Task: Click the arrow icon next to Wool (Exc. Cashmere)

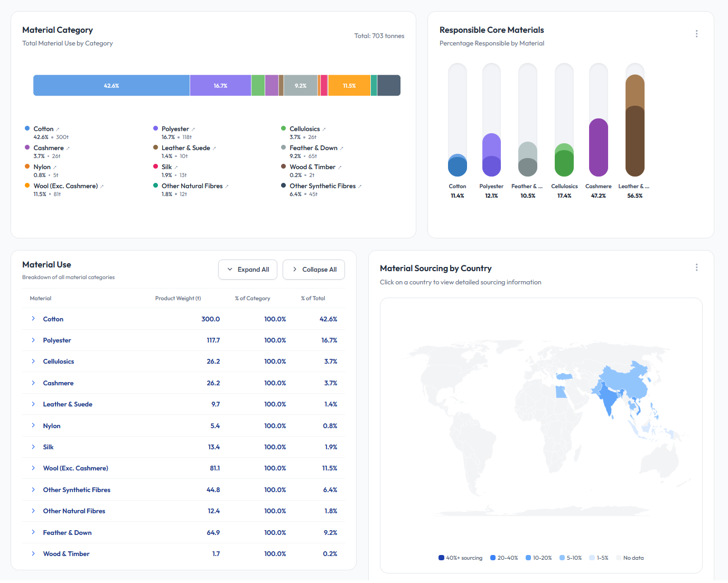Action: coord(102,187)
